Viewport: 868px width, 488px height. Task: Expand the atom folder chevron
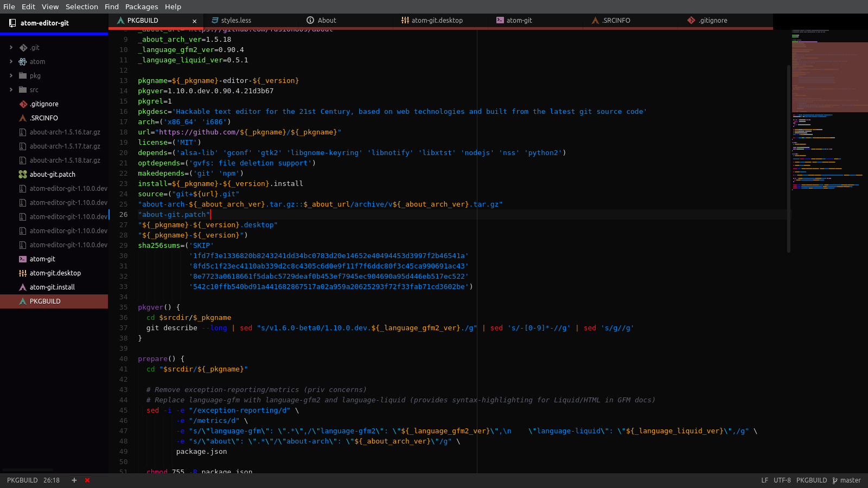[11, 62]
